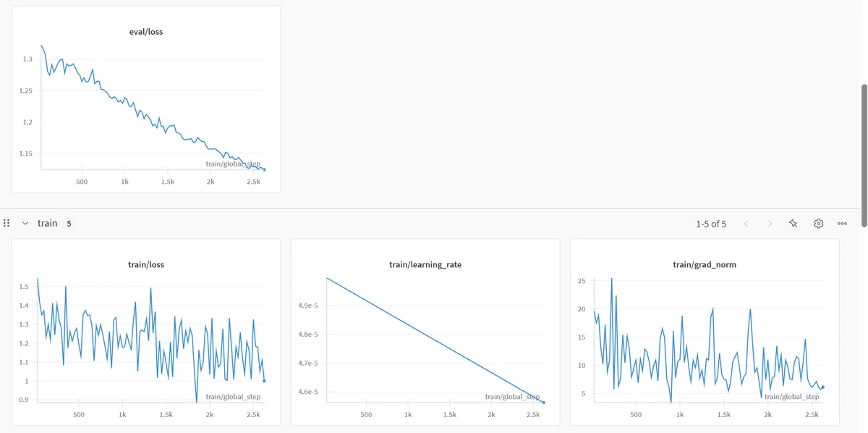Click the '4.6e-5' y-axis label
This screenshot has height=433, width=868.
coord(308,392)
